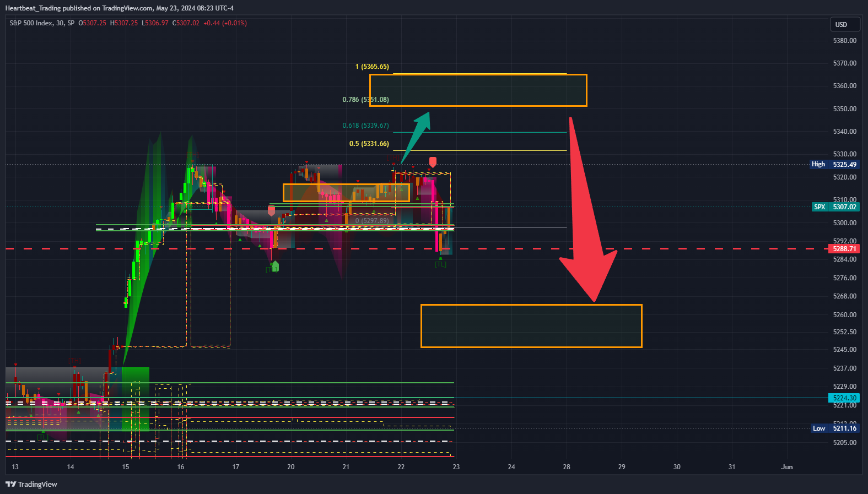Click date label 14 on time axis

[x=71, y=467]
